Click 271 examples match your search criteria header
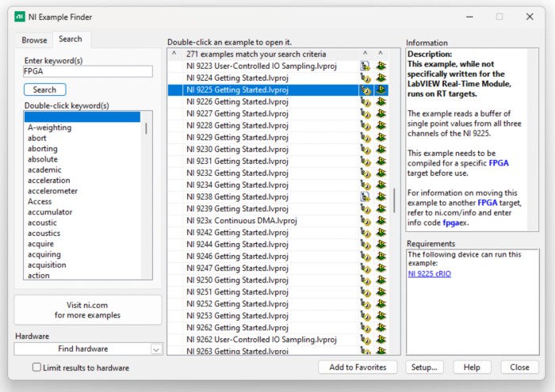The image size is (555, 392). [x=256, y=54]
